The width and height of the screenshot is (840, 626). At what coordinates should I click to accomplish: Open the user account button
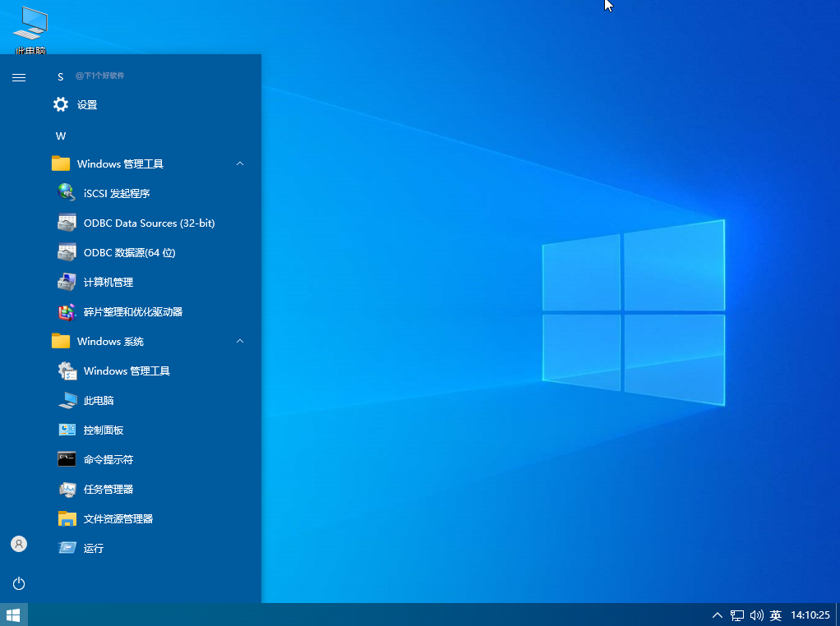click(x=19, y=544)
